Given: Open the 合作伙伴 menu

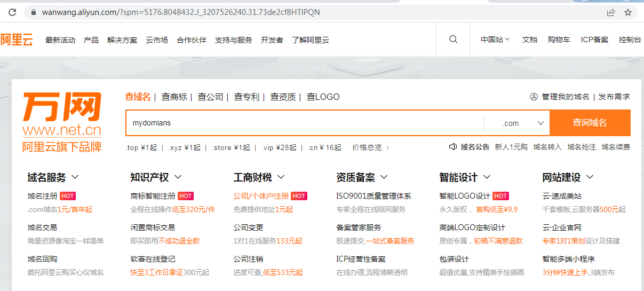Looking at the screenshot, I should tap(192, 40).
